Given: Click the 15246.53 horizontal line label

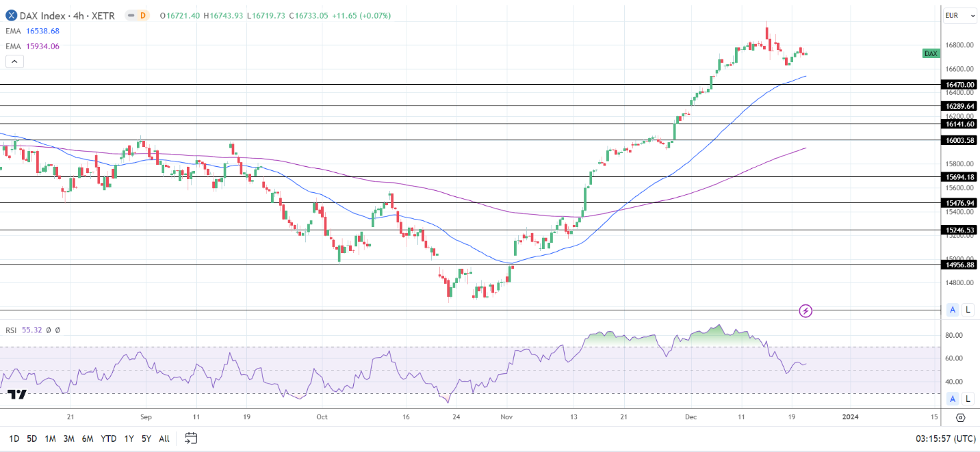Looking at the screenshot, I should (959, 230).
